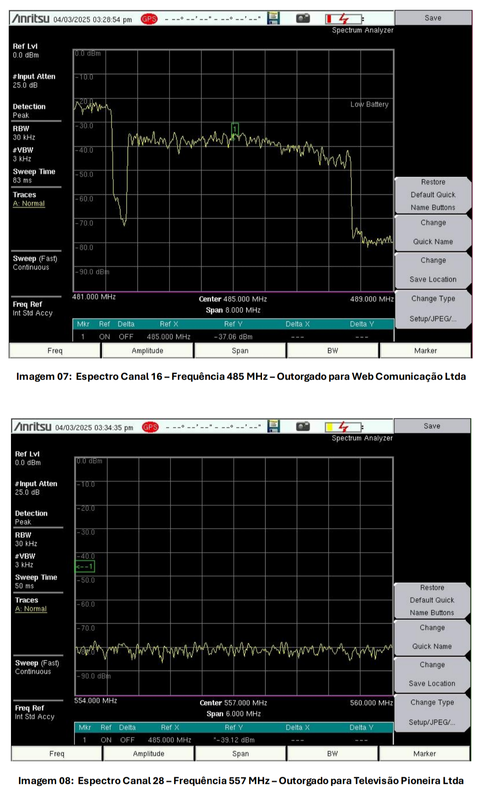Click 'Freq Ref Int Std Accy' in Imagem 07 screenshot

point(33,309)
